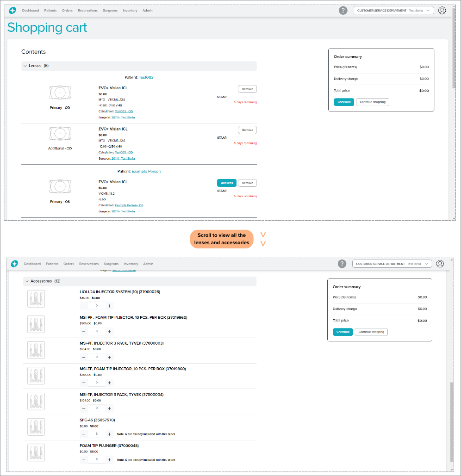The width and height of the screenshot is (461, 476).
Task: Click Checkout in the Accessories view order summary
Action: click(343, 332)
